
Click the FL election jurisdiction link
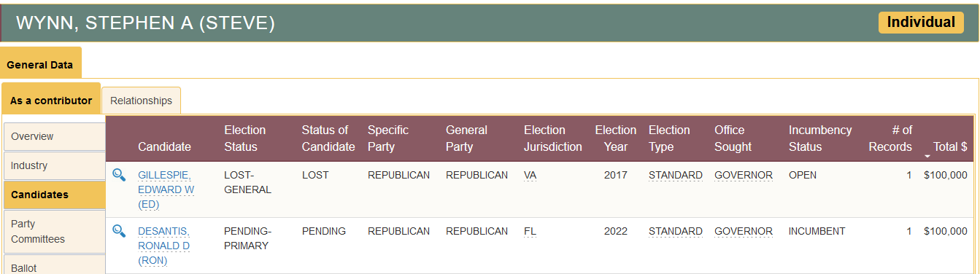click(x=530, y=232)
